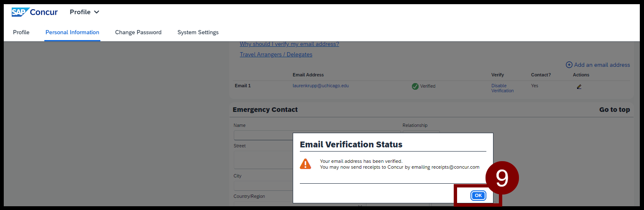Click the green Verified checkmark icon
644x210 pixels.
[x=415, y=86]
